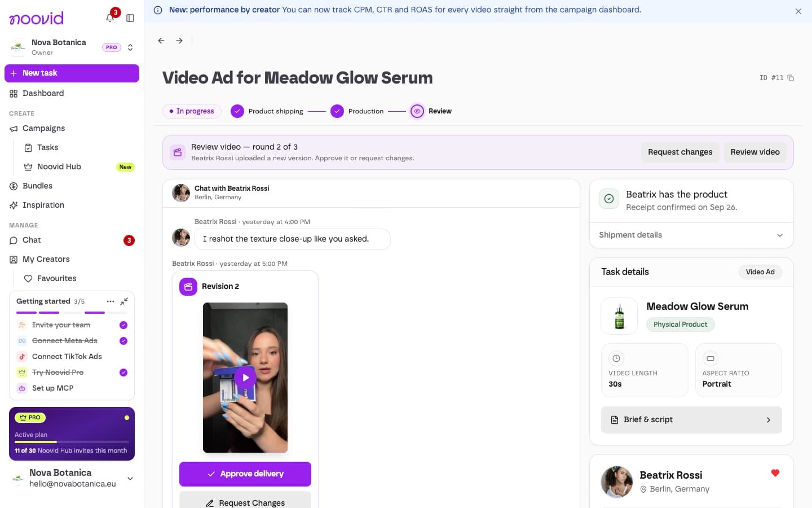Open My Creators
The height and width of the screenshot is (508, 812).
coord(72,260)
